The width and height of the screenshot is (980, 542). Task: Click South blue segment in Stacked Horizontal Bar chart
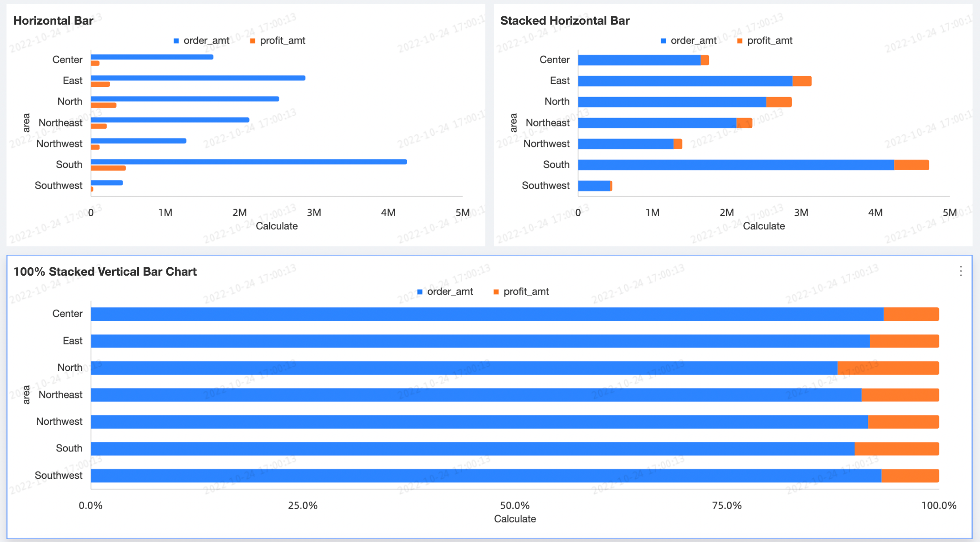pyautogui.click(x=736, y=165)
